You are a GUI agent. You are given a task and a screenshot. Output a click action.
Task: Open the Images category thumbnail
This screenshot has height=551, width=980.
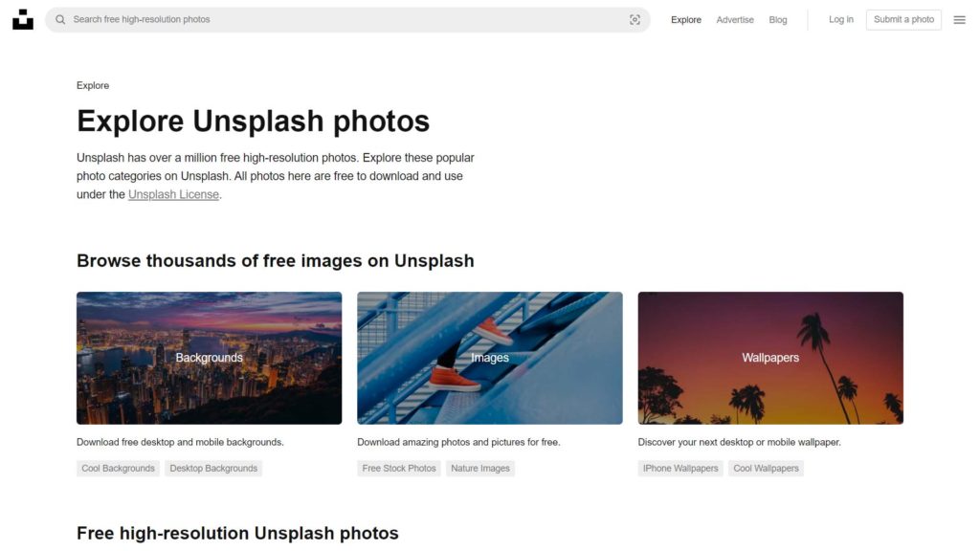tap(490, 358)
